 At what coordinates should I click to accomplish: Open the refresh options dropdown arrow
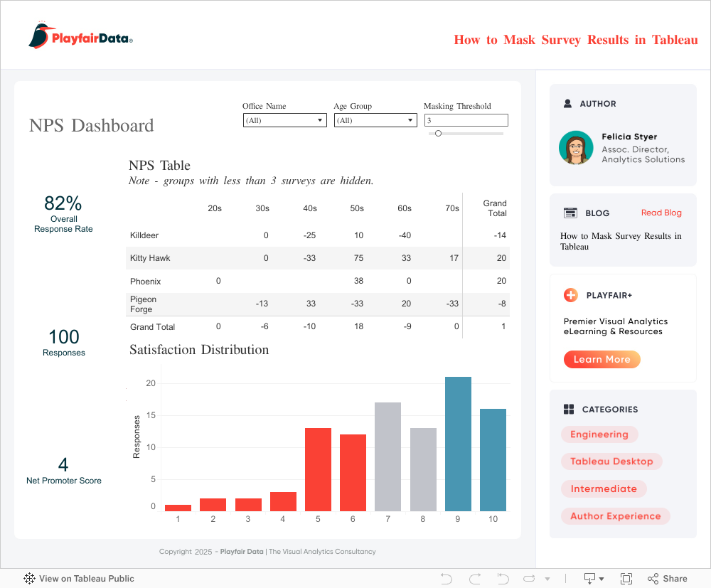(547, 579)
